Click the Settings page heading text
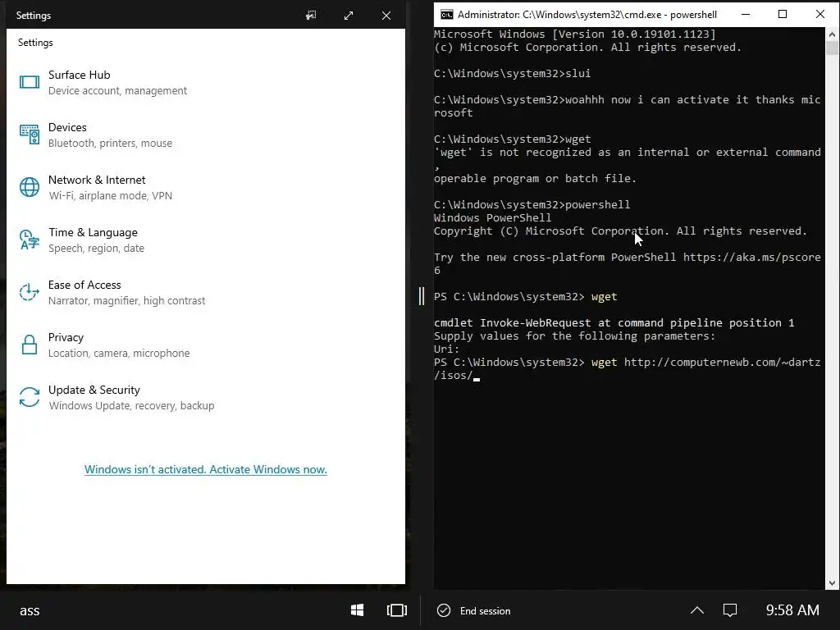This screenshot has height=630, width=840. 35,43
